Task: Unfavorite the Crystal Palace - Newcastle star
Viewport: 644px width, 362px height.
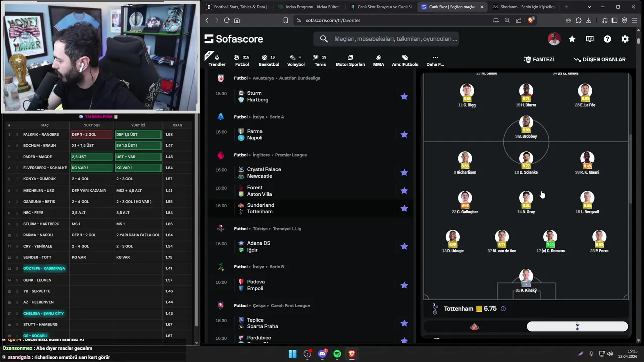Action: tap(404, 172)
